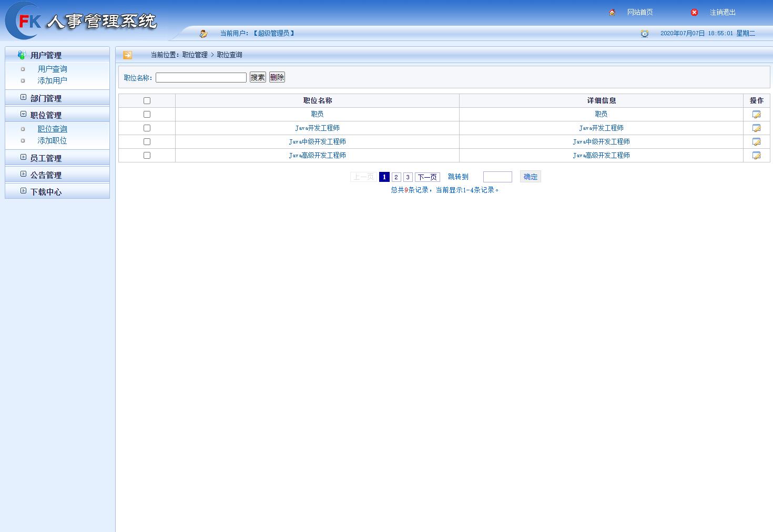The width and height of the screenshot is (773, 532).
Task: Click the user avatar icon beside 当前用户
Action: 204,33
